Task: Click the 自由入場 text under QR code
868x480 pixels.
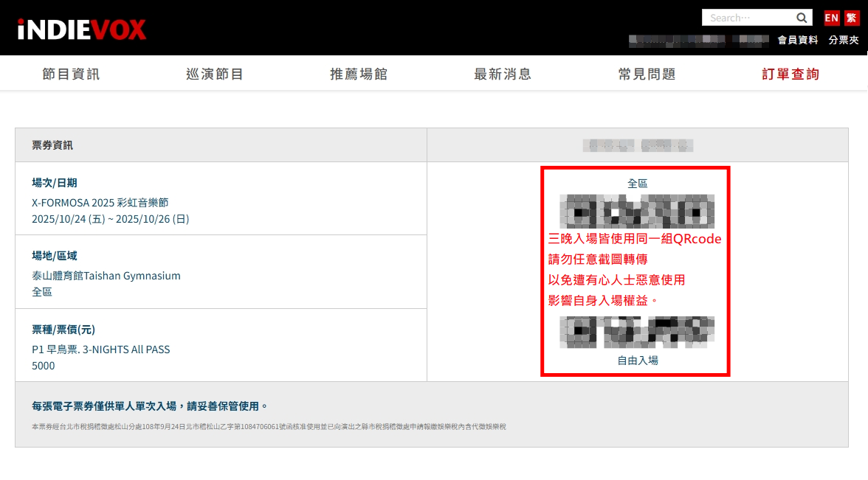Action: point(638,361)
